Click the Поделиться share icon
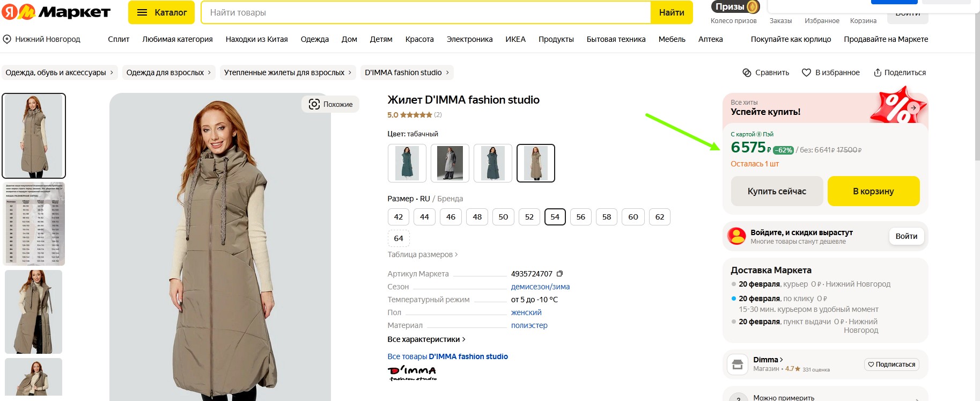Screen dimensions: 980x401 pyautogui.click(x=878, y=72)
